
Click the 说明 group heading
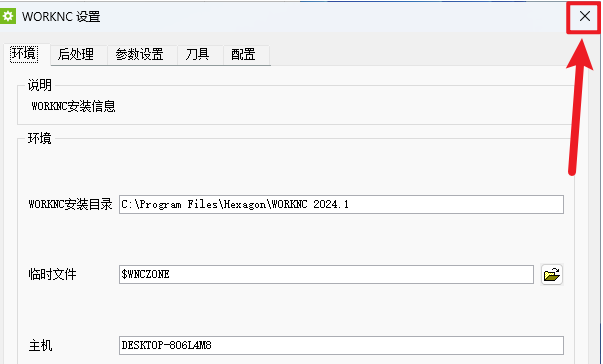(x=40, y=85)
